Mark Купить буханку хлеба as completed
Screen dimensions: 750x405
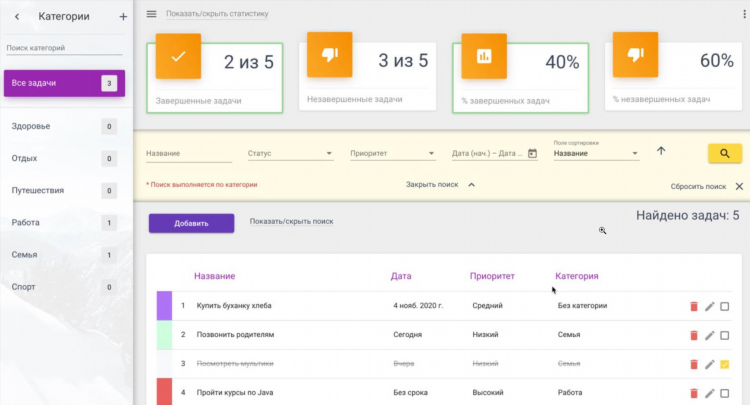point(725,306)
